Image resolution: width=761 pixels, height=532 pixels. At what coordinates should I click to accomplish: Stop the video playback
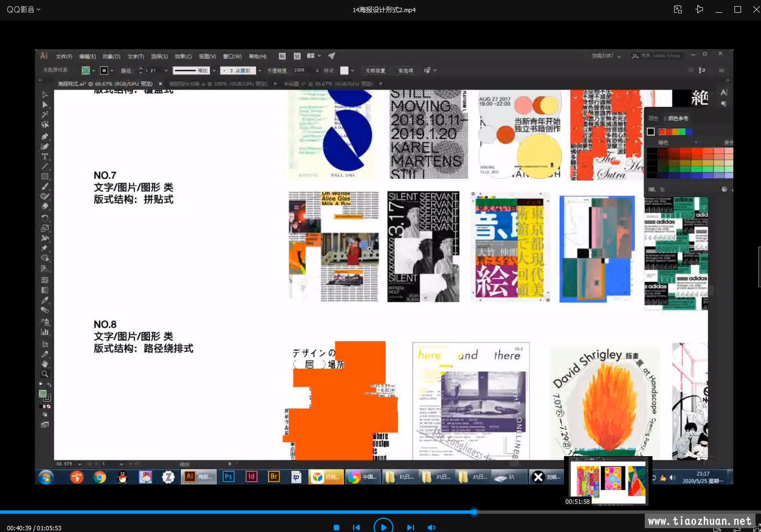click(x=336, y=528)
